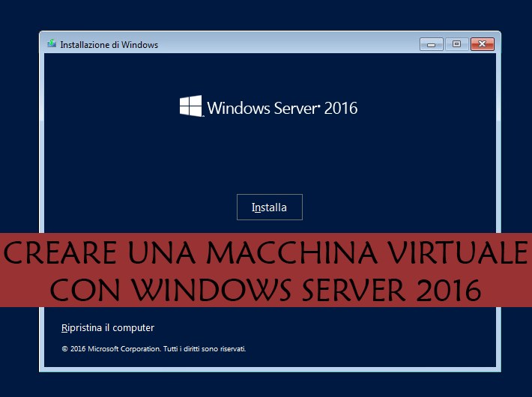The width and height of the screenshot is (532, 397).
Task: Click '2016' in the red banner's second line
Action: coord(451,288)
